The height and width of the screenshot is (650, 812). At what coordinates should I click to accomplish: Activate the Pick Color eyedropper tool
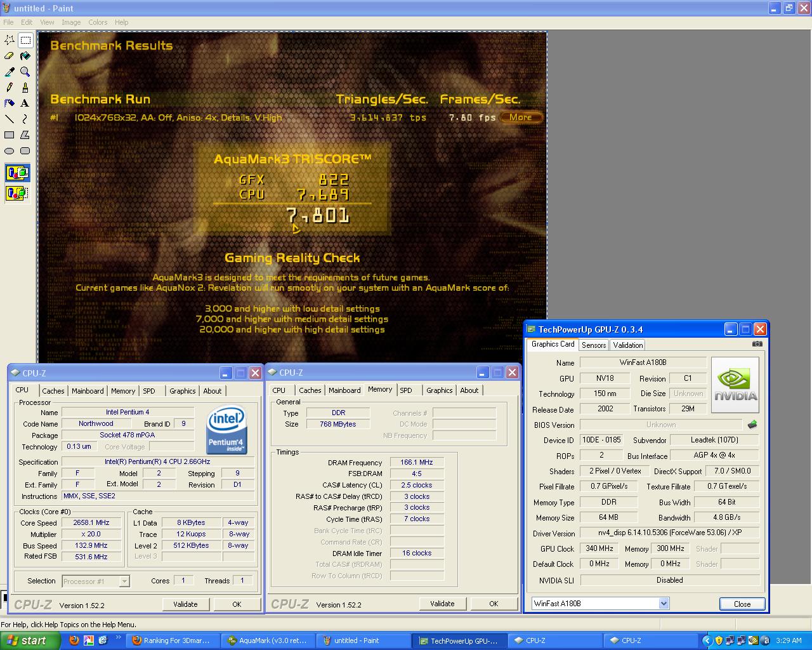pos(10,72)
